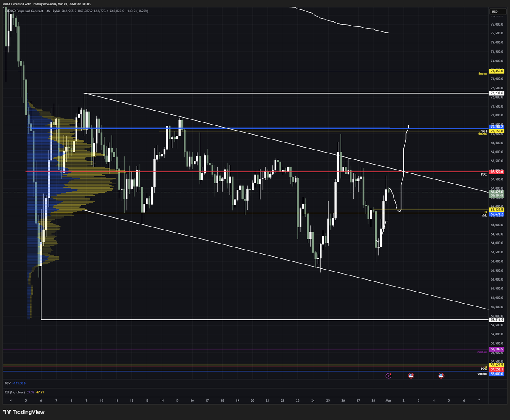The width and height of the screenshot is (510, 420).
Task: Select the 73,450.0 yellow price label
Action: click(496, 71)
